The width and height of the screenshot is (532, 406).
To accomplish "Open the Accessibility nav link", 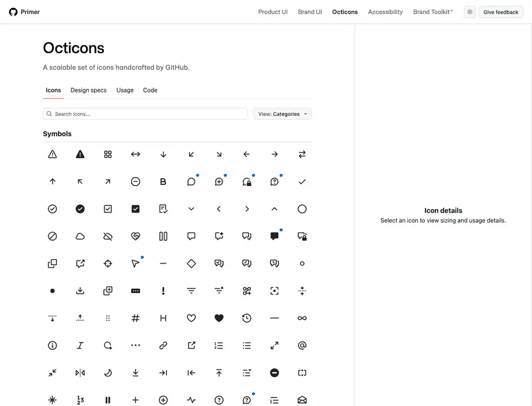I will (x=385, y=12).
